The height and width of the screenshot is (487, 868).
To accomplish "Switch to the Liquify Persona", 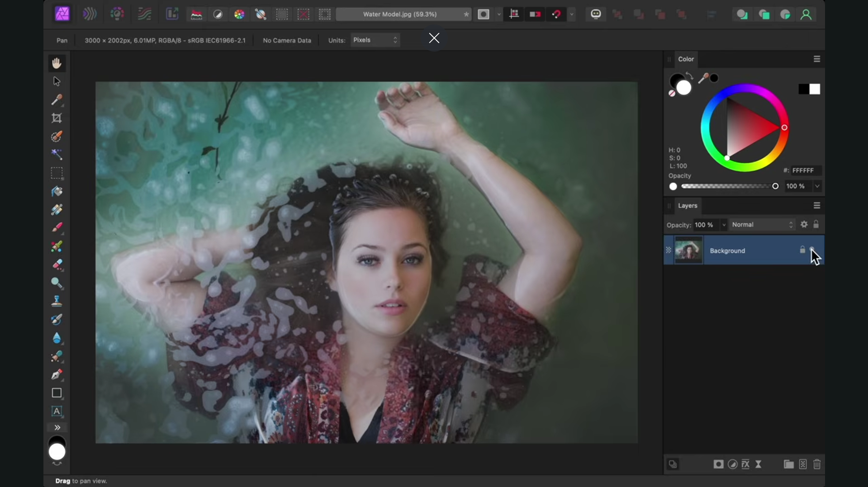I will (90, 14).
